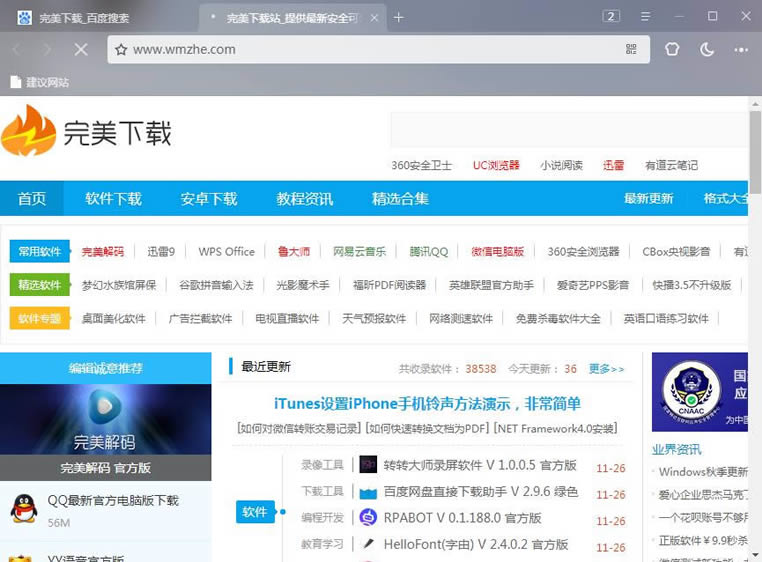Click the 完美下载 flame logo
The width and height of the screenshot is (762, 562).
click(x=28, y=130)
